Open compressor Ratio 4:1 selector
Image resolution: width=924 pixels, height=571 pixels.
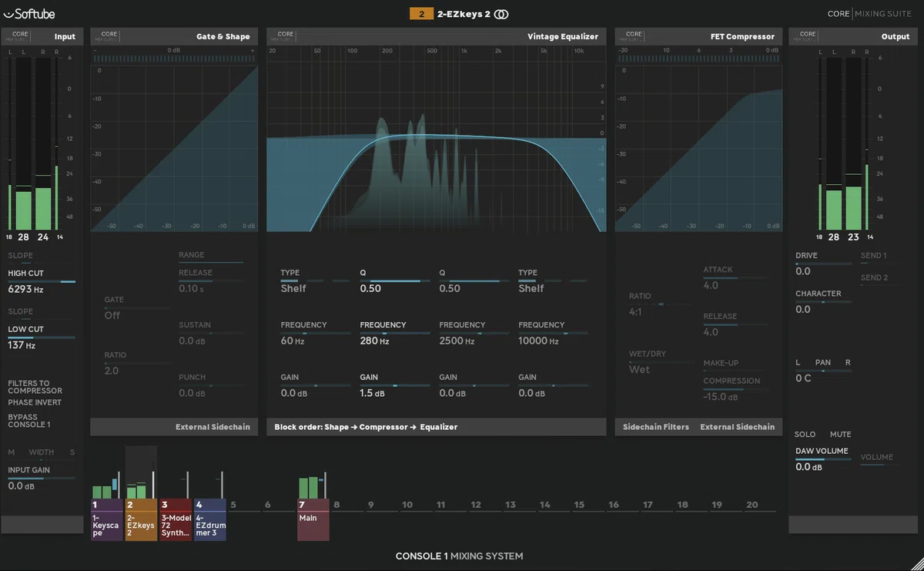[636, 312]
